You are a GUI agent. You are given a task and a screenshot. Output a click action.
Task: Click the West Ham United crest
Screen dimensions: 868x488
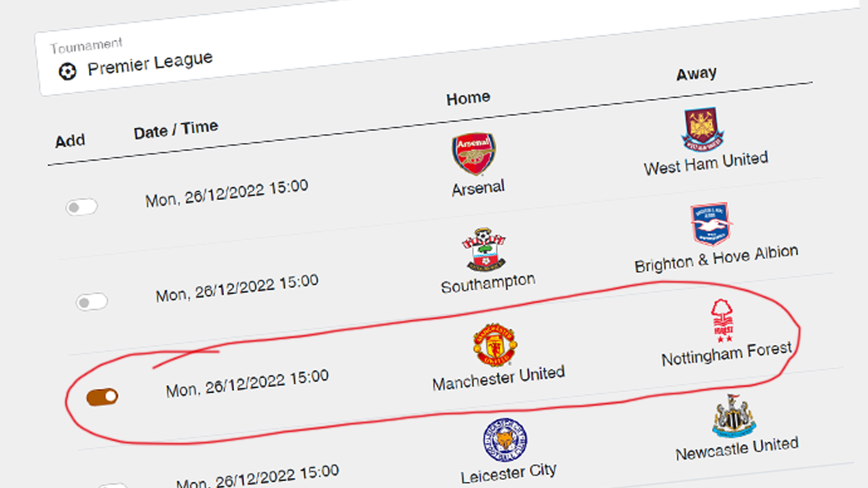(x=703, y=129)
